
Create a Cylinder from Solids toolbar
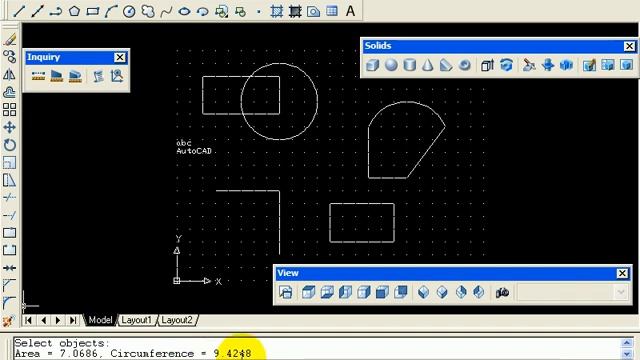pos(409,65)
